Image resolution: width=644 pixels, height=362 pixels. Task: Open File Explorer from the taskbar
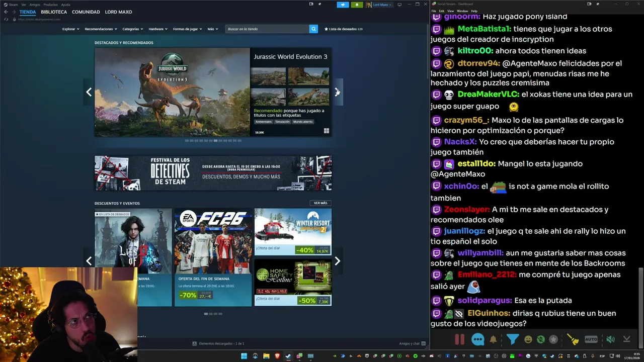pos(266,356)
